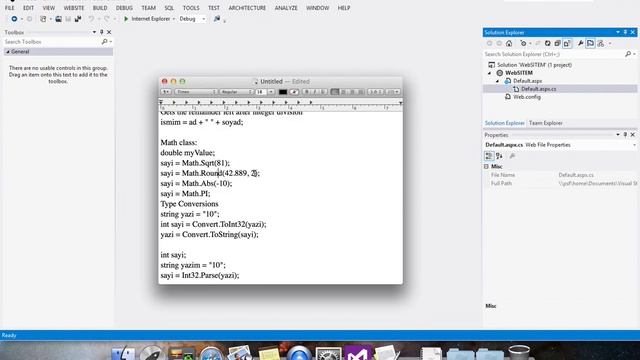Select Default.aspx.cs in Solution Explorer
Screen dimensions: 640x360
click(538, 89)
